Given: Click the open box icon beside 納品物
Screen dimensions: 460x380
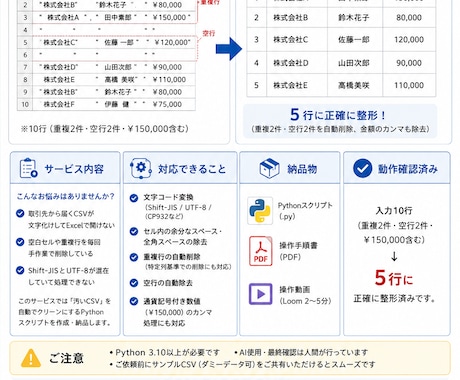Looking at the screenshot, I should [269, 168].
